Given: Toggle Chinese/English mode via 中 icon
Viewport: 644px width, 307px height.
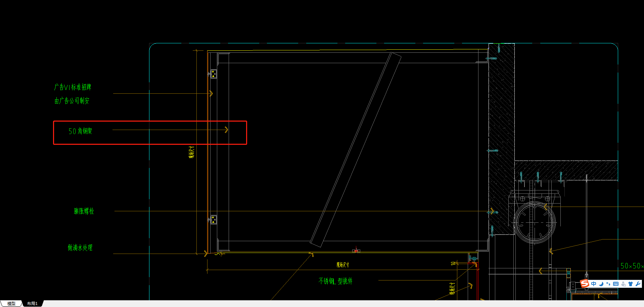Looking at the screenshot, I should [594, 284].
